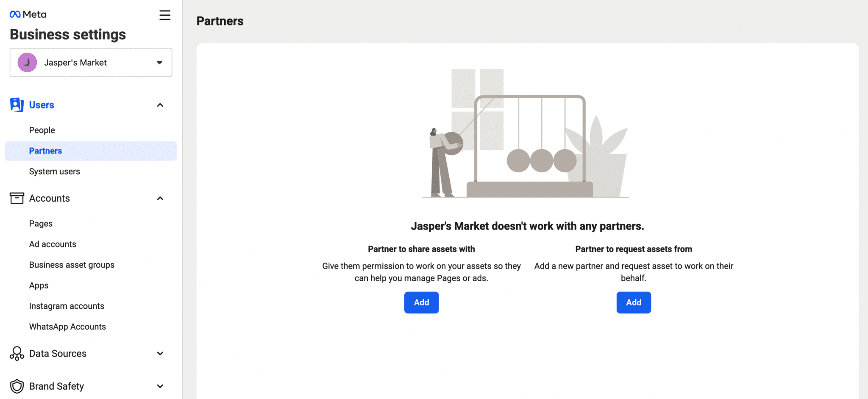Click the Users section icon

coord(17,105)
